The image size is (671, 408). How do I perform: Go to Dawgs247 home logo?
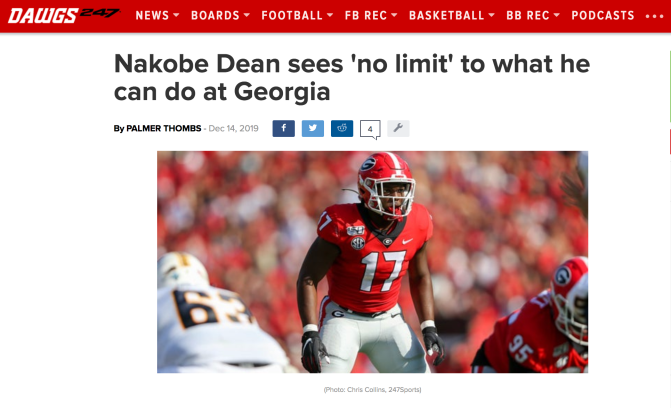coord(63,15)
